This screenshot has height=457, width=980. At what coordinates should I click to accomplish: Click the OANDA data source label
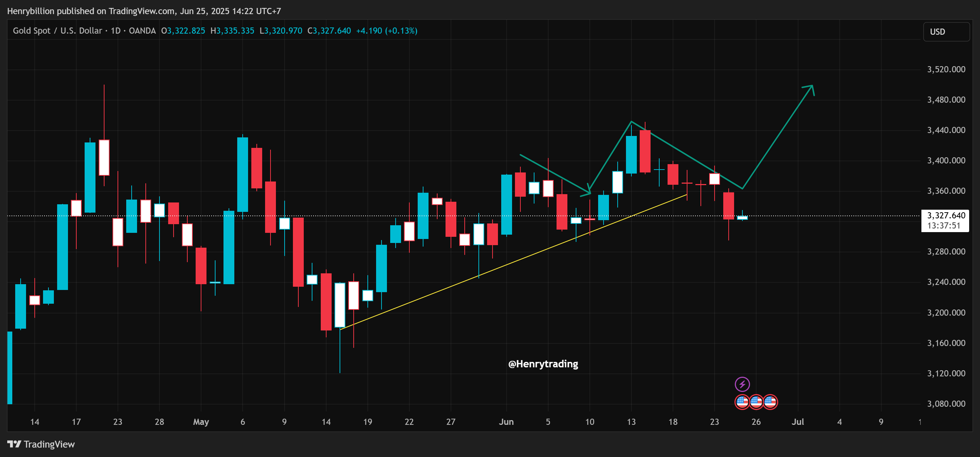(x=142, y=30)
